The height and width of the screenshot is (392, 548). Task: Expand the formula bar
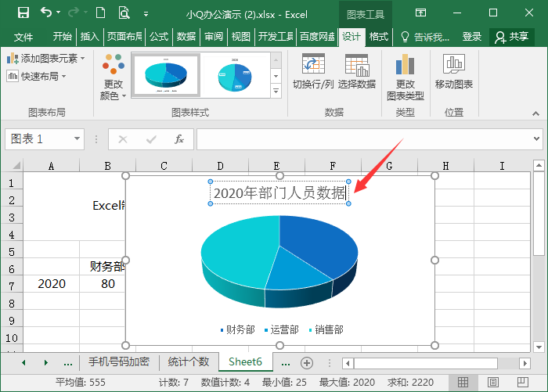pos(536,138)
